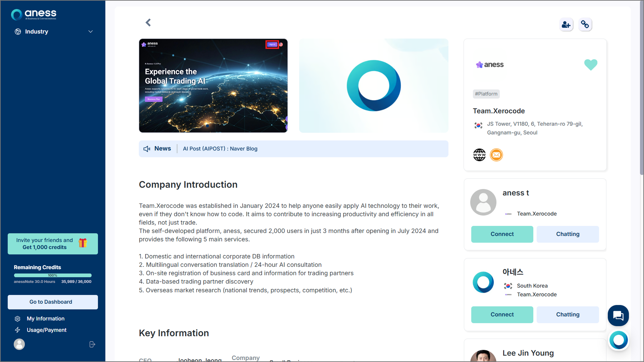Image resolution: width=644 pixels, height=362 pixels.
Task: Start Chatting with 아네스
Action: point(568,314)
